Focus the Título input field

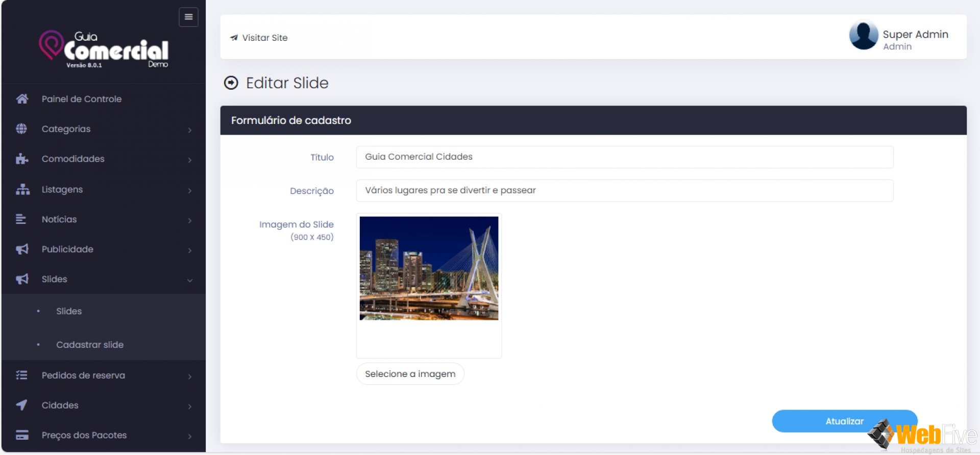click(624, 157)
